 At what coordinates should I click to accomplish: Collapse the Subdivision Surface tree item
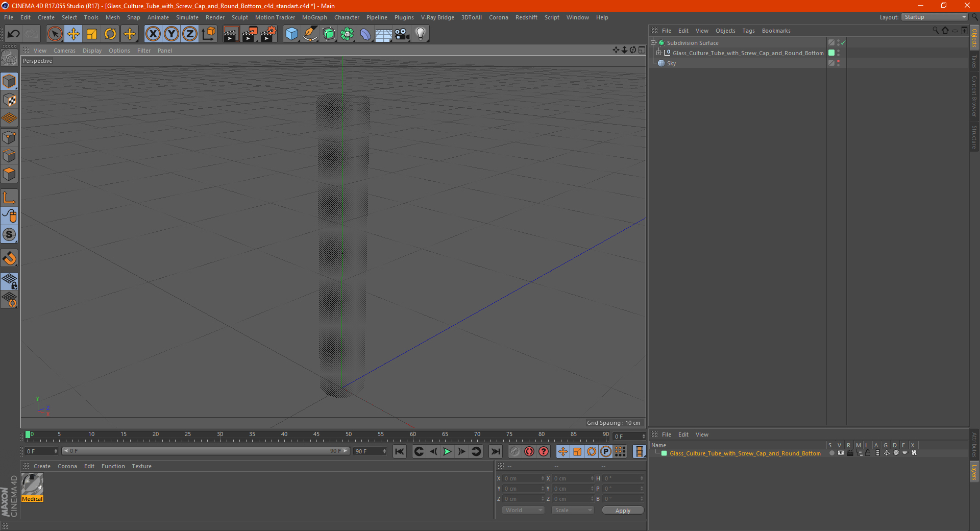click(x=653, y=43)
